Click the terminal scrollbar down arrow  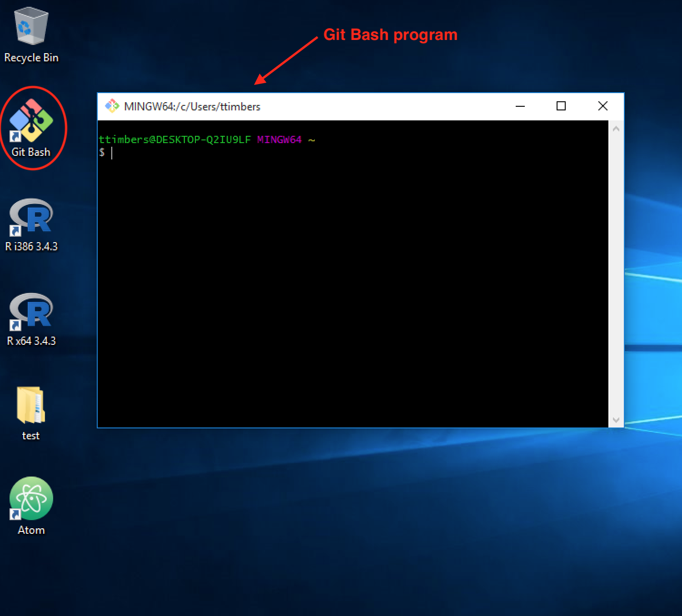616,420
